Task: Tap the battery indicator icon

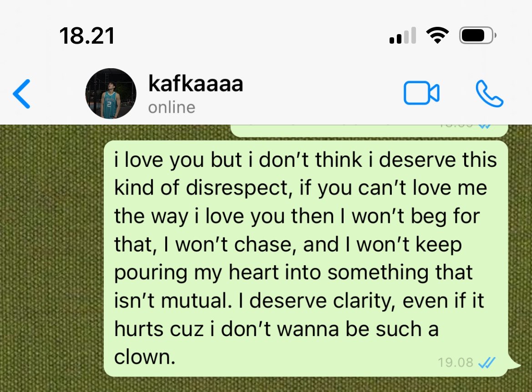Action: (478, 35)
